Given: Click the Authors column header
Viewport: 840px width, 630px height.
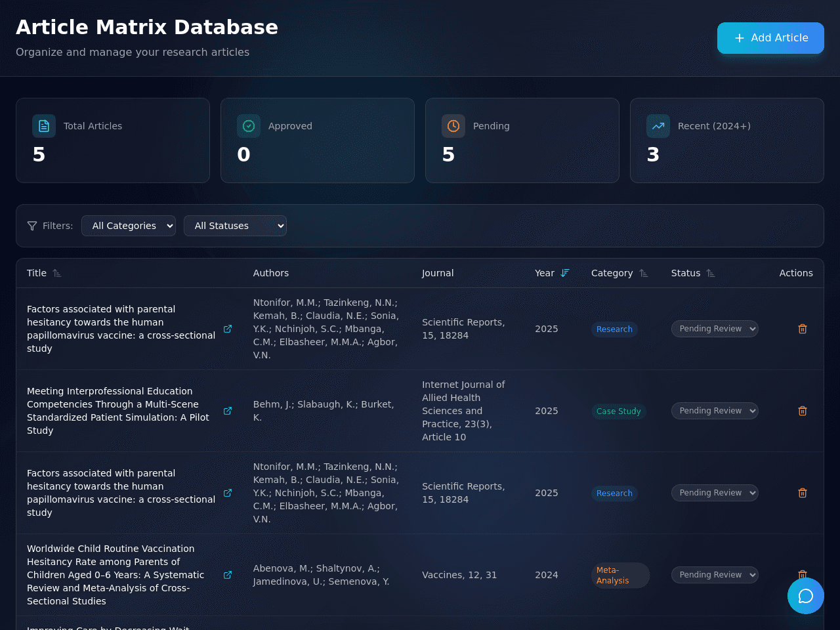Looking at the screenshot, I should [271, 273].
